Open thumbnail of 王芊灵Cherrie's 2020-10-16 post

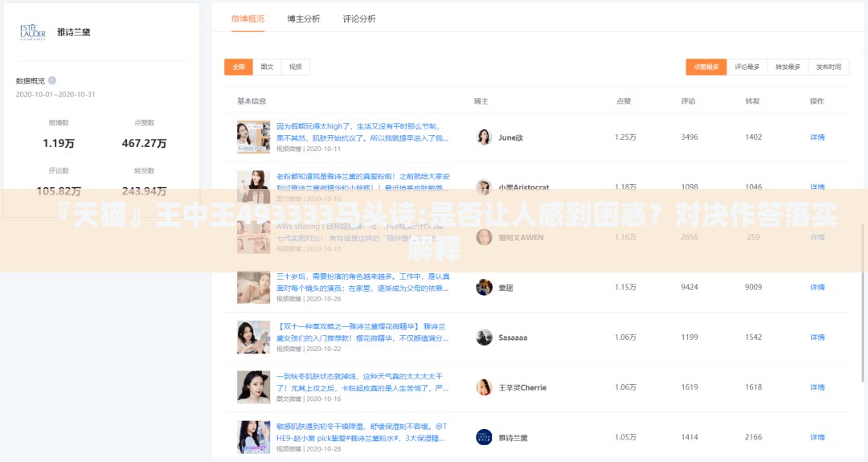(253, 387)
